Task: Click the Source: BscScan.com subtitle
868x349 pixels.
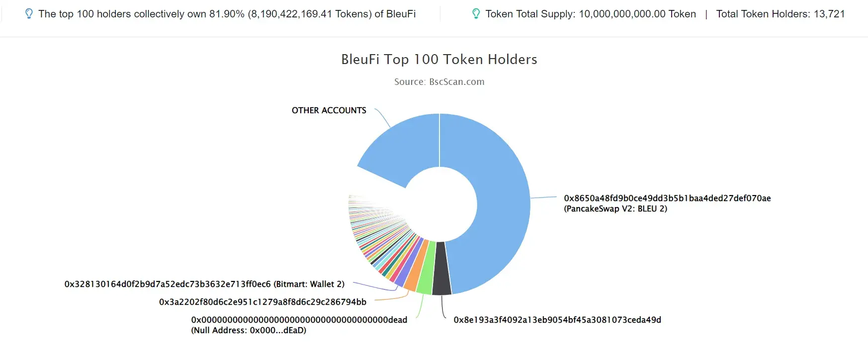Action: click(x=439, y=82)
